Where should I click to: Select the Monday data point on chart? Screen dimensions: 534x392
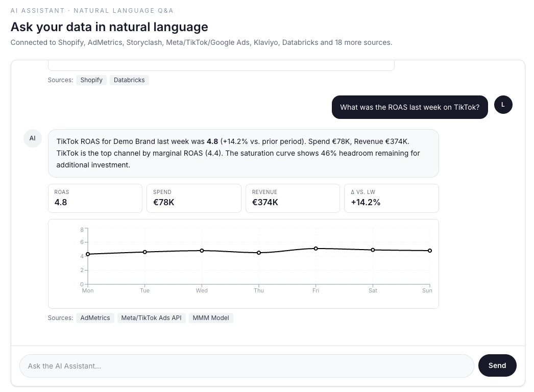click(88, 254)
